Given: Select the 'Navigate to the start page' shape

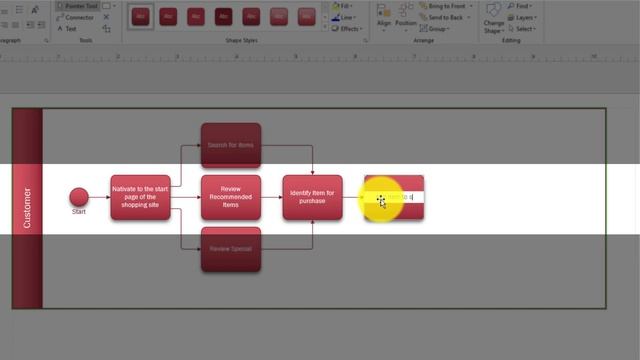Looking at the screenshot, I should 140,197.
